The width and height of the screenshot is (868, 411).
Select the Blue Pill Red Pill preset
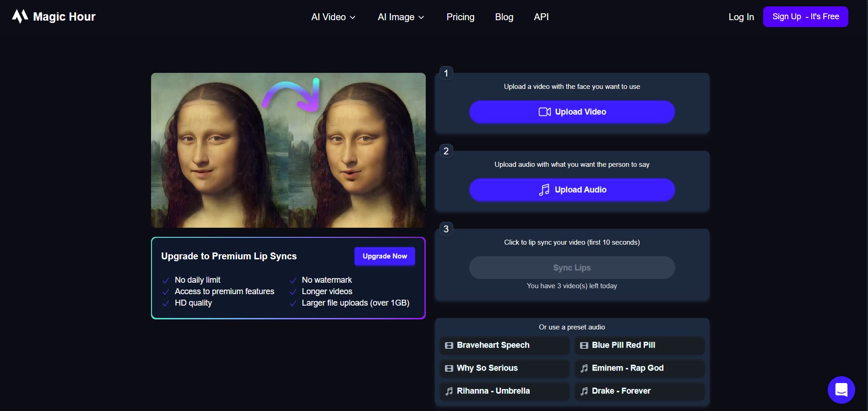tap(640, 345)
